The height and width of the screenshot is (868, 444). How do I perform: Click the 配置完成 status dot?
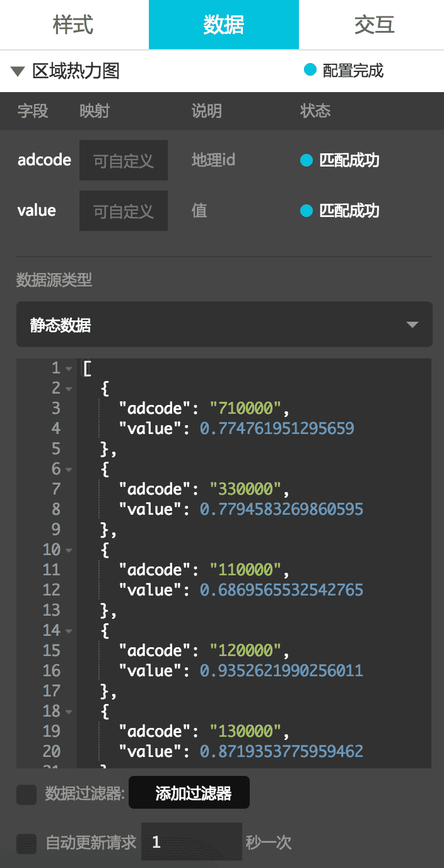tap(310, 70)
